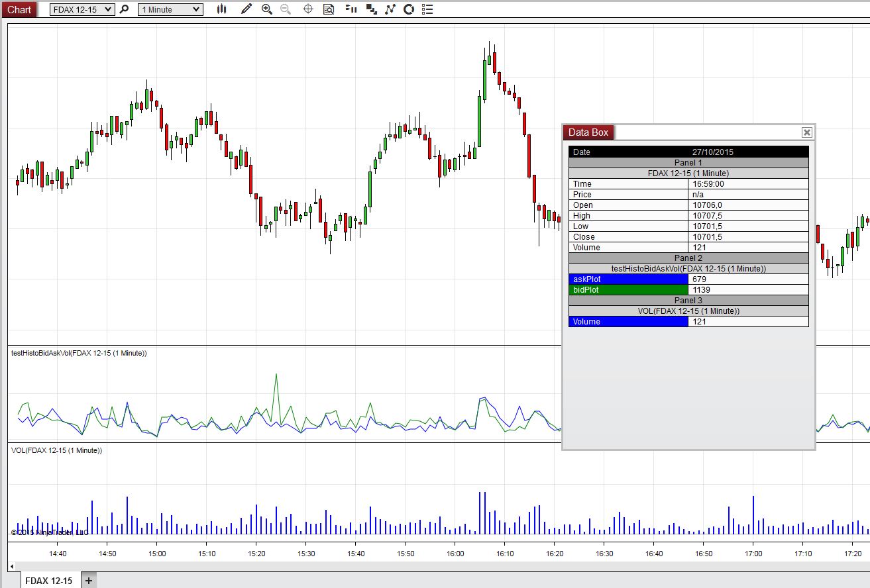Click the horizontal scrollbar left arrow

(11, 567)
